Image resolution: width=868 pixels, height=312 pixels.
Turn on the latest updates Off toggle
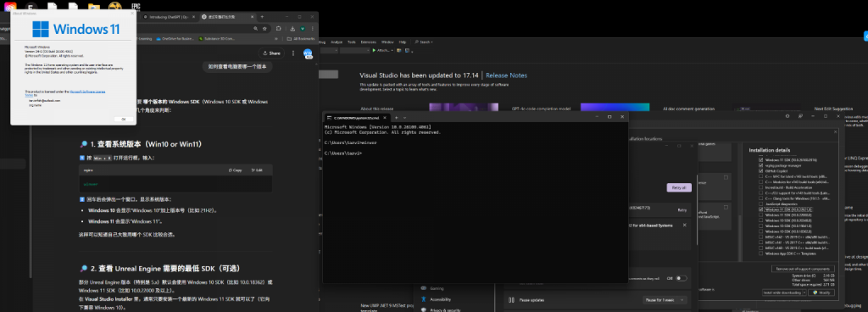tap(681, 278)
